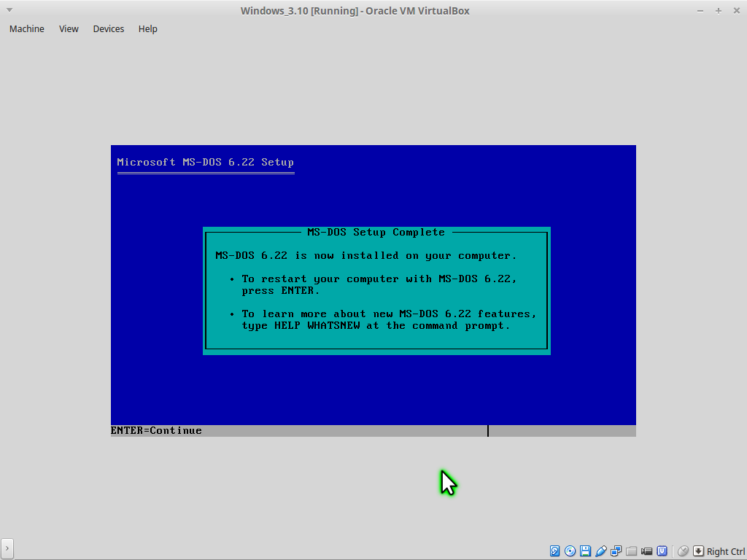
Task: Open the View menu
Action: (69, 29)
